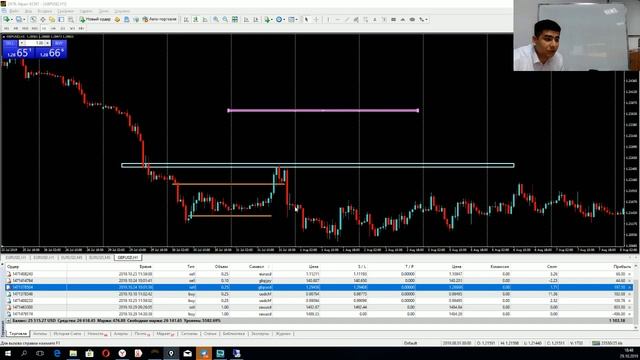Click the connection status bars indicator
The image size is (640, 360).
(596, 343)
